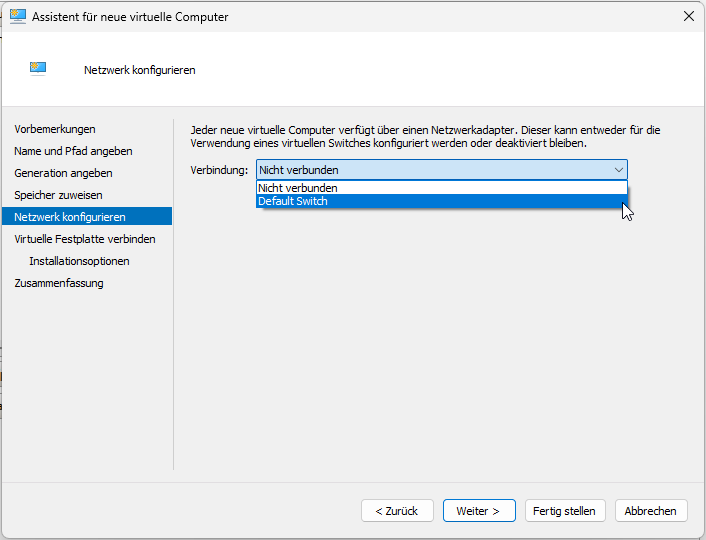Click Weiter to continue
The image size is (706, 540).
point(479,511)
